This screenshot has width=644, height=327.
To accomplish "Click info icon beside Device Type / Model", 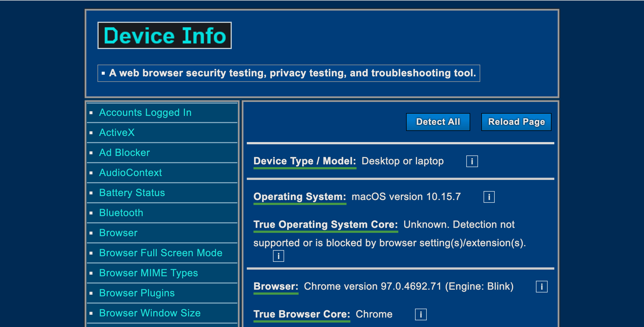I will click(x=472, y=161).
